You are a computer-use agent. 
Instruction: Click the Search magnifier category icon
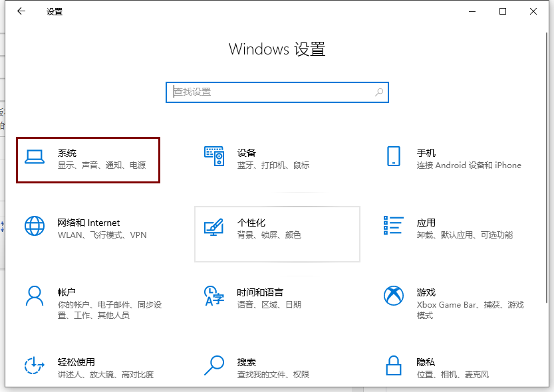click(213, 365)
